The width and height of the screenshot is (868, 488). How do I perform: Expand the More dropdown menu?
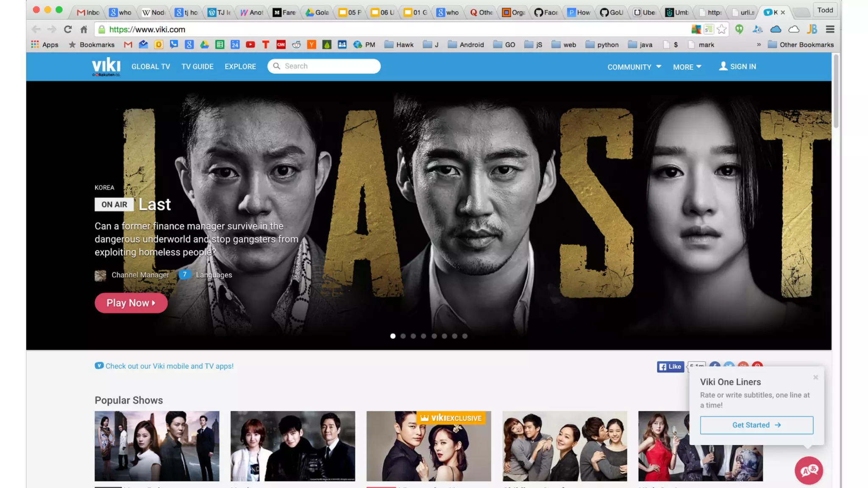687,67
